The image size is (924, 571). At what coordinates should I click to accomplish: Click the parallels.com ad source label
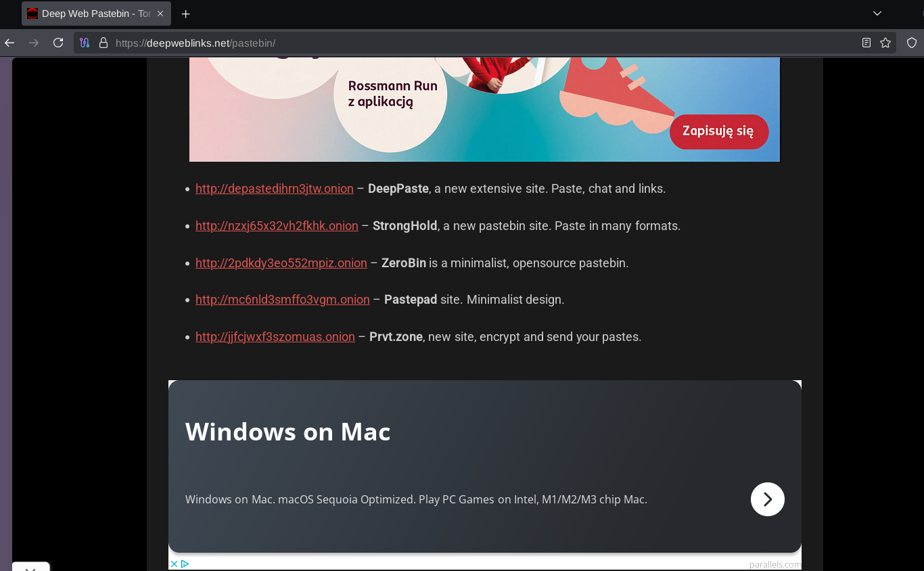pyautogui.click(x=775, y=564)
